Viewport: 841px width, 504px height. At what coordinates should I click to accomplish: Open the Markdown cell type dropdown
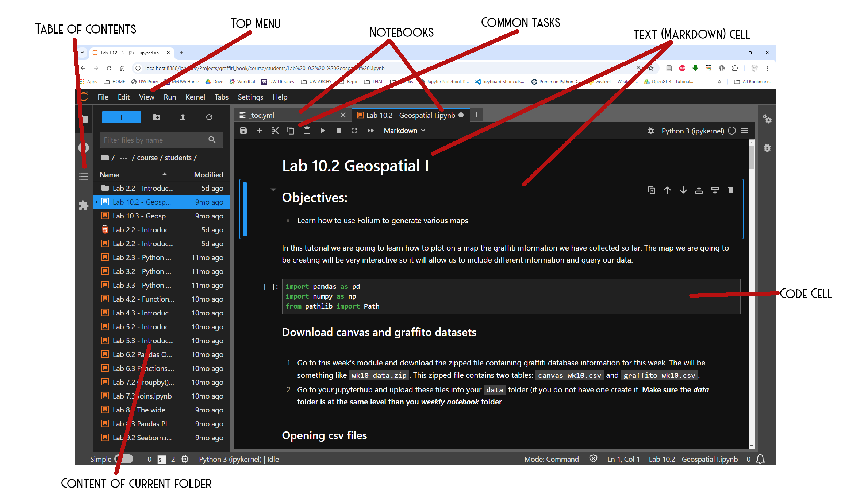pyautogui.click(x=404, y=131)
